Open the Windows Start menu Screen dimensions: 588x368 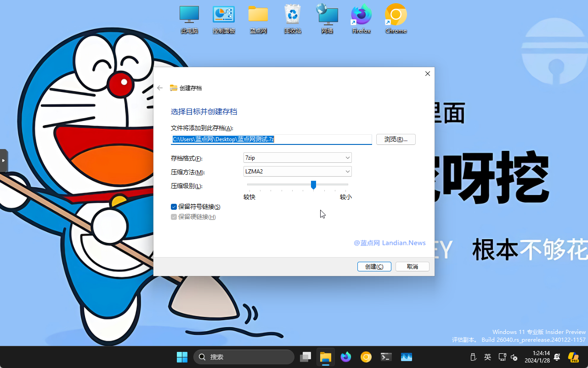pos(182,357)
